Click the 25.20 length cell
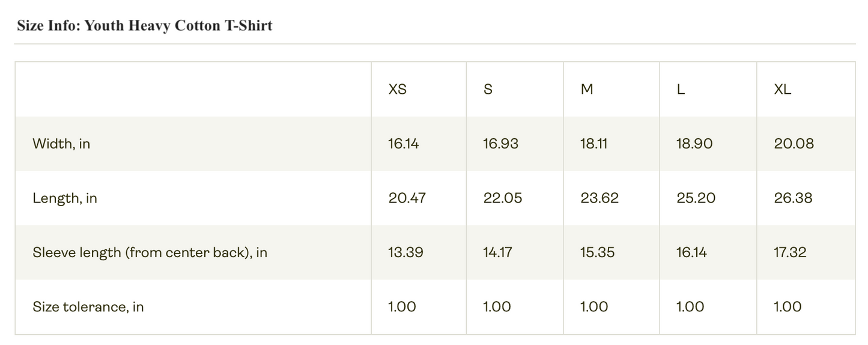 (x=696, y=198)
